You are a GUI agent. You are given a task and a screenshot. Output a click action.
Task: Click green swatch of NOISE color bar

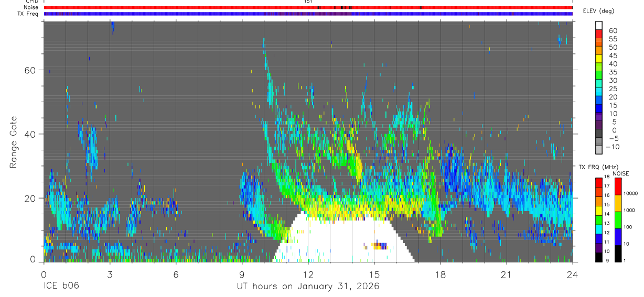pos(618,219)
